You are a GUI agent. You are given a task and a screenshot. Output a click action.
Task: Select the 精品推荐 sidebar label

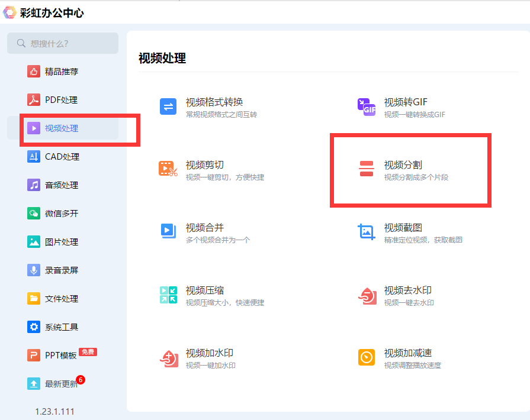point(62,72)
